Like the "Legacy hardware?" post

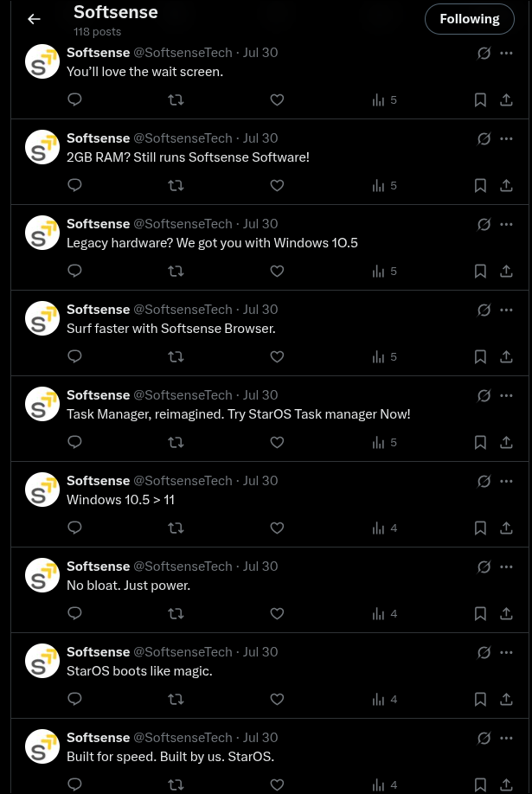[x=277, y=272]
